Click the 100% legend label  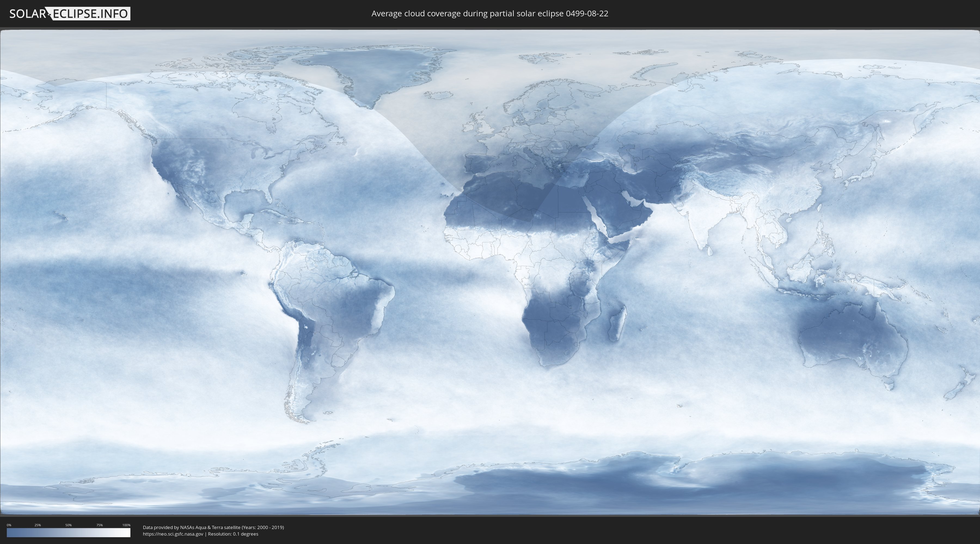click(x=126, y=525)
